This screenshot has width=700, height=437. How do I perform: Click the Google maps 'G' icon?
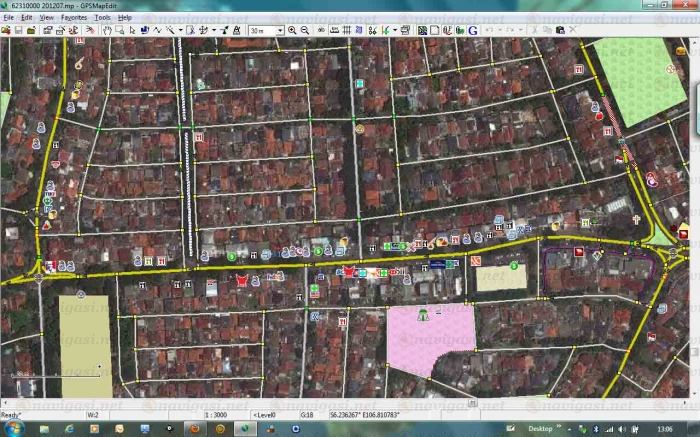[472, 31]
